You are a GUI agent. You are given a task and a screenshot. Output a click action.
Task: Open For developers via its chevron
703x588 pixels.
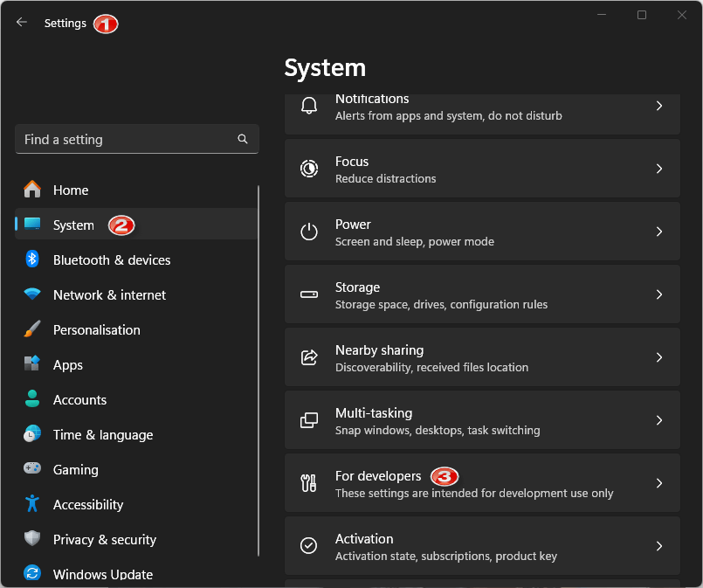coord(659,483)
